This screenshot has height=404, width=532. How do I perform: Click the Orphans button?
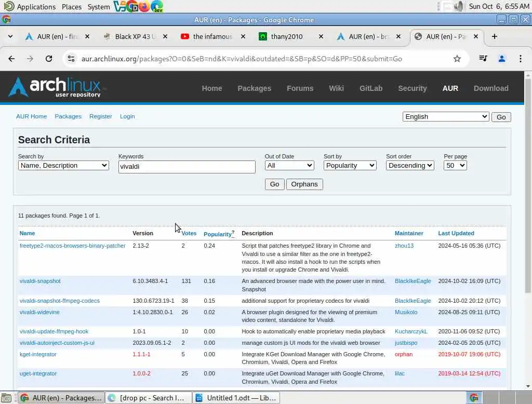pyautogui.click(x=304, y=184)
